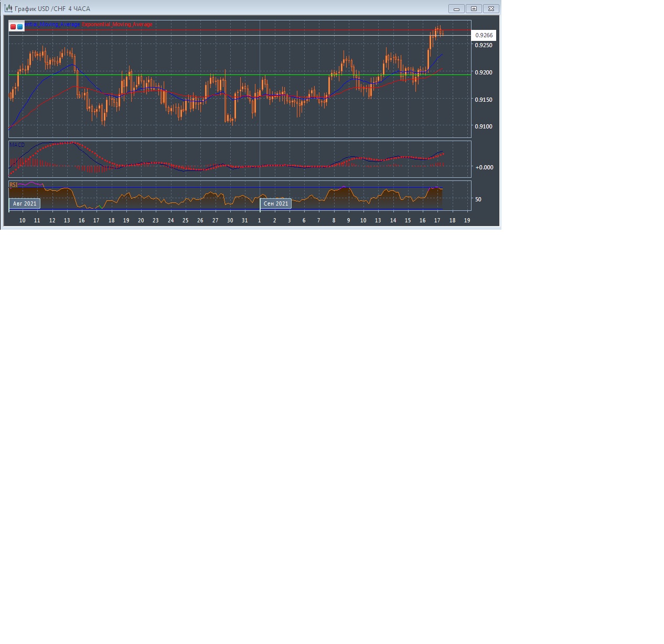Click the blue square button on the chart
This screenshot has width=664, height=644.
tap(20, 26)
